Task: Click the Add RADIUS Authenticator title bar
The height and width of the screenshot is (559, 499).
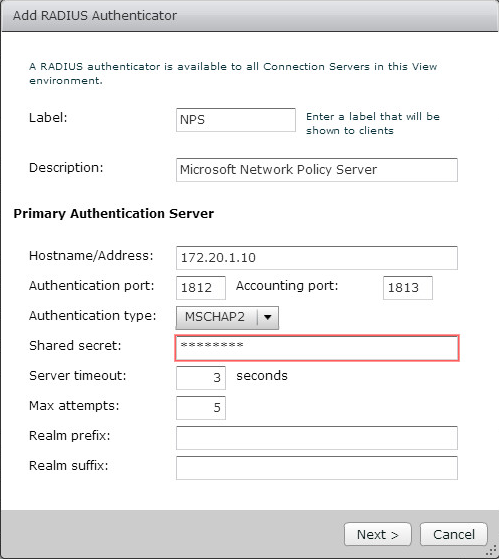Action: click(x=250, y=16)
